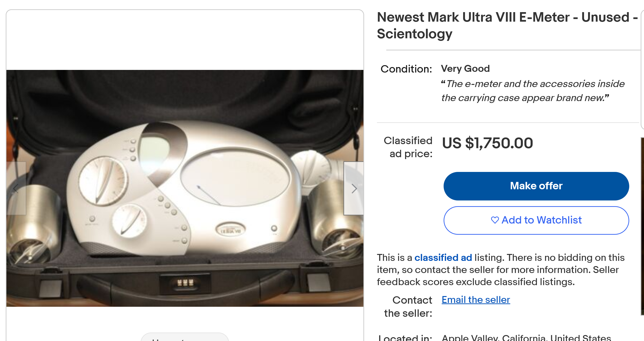The height and width of the screenshot is (341, 644).
Task: Click the combination lock in the photo
Action: coord(185,283)
